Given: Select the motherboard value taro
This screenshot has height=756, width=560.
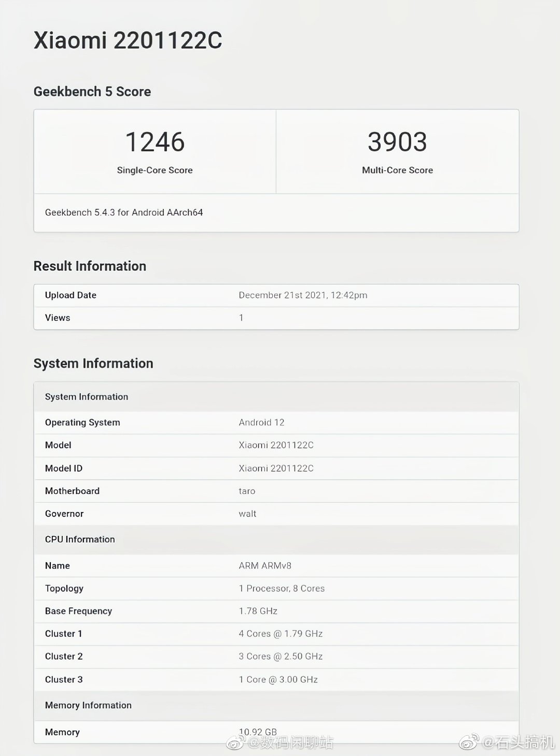Looking at the screenshot, I should coord(247,491).
